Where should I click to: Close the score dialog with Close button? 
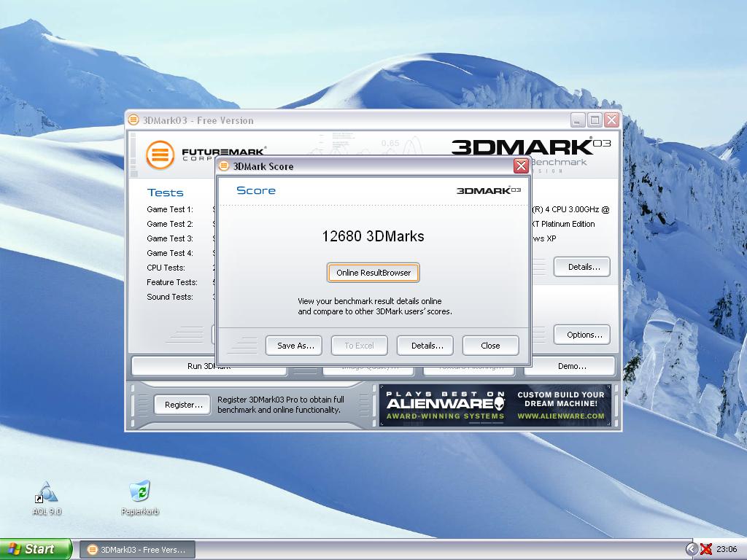tap(490, 346)
